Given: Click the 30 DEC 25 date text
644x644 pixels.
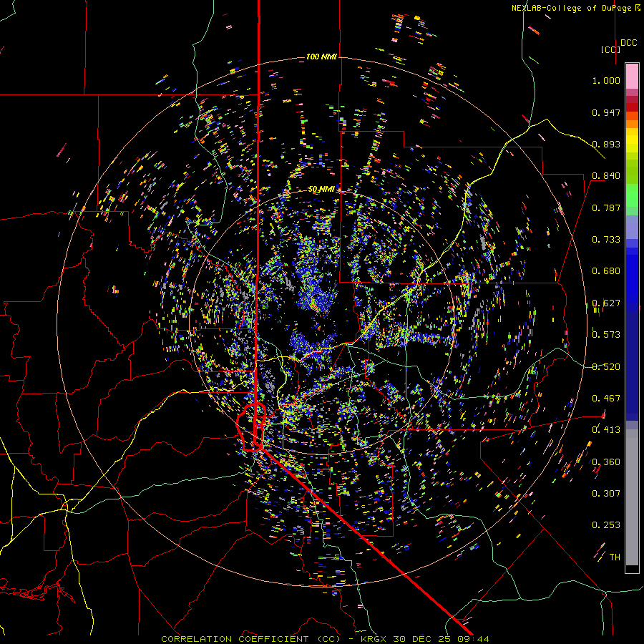Looking at the screenshot, I should [421, 639].
